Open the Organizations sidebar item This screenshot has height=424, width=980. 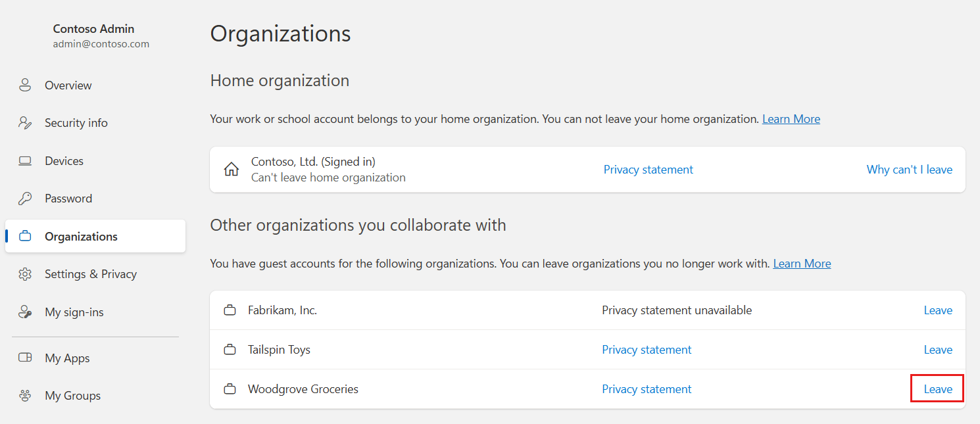81,237
